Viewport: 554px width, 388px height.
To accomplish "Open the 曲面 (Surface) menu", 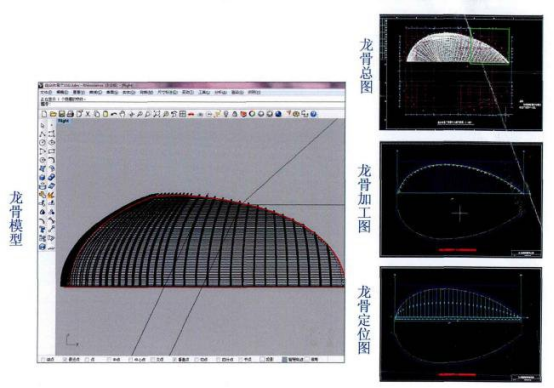I will [x=112, y=92].
